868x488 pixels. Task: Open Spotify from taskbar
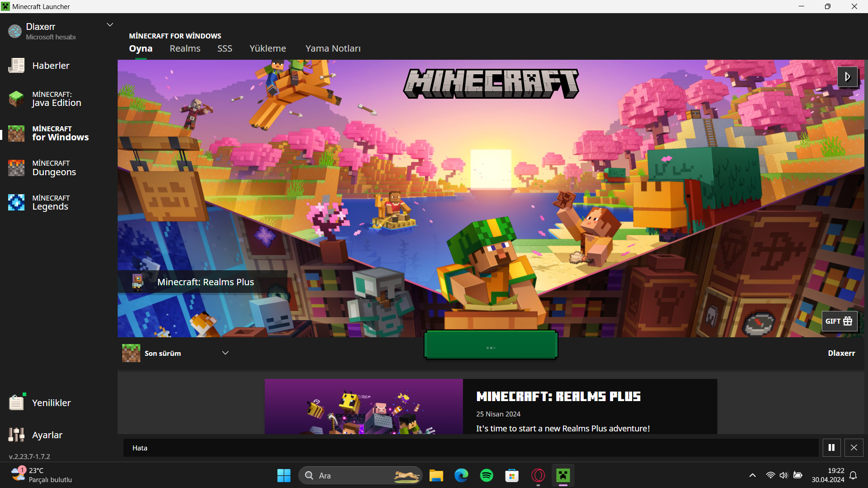tap(487, 475)
